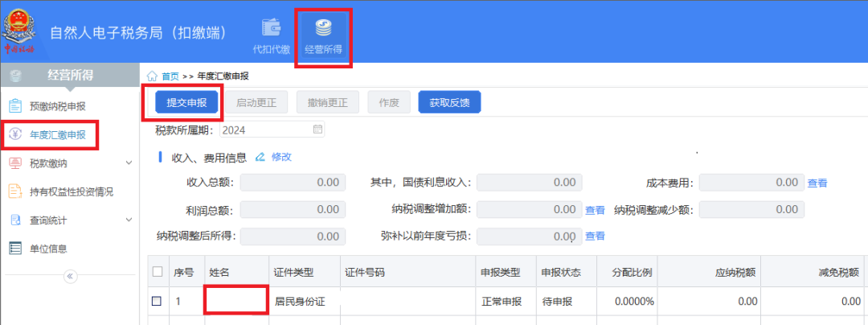Click the 查询统计 icon in sidebar
Image resolution: width=868 pixels, height=325 pixels.
[15, 220]
